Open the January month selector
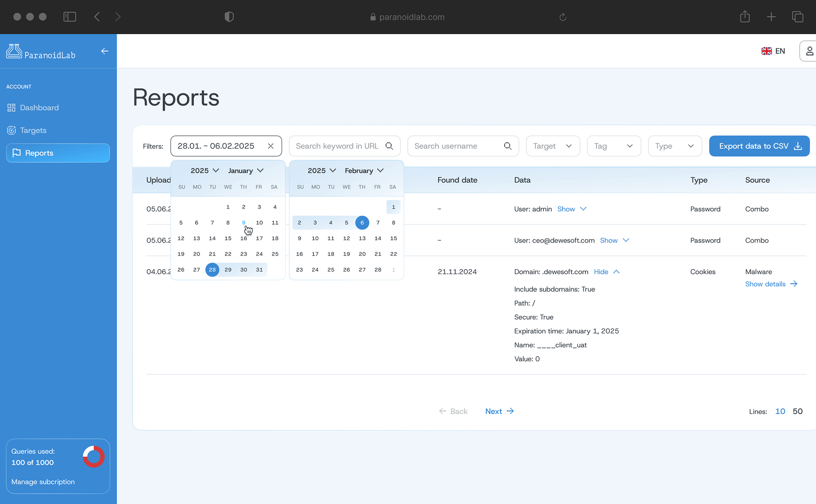Screen dimensions: 816x504 coord(246,171)
